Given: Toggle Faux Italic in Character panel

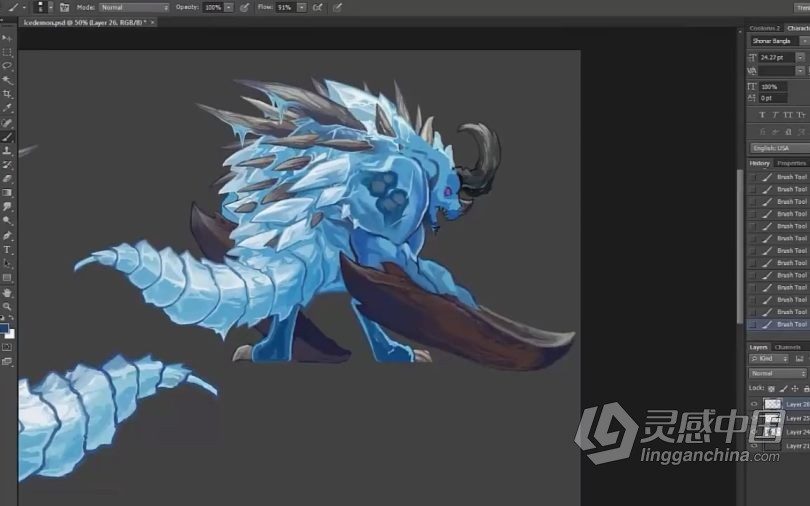Looking at the screenshot, I should coord(775,115).
